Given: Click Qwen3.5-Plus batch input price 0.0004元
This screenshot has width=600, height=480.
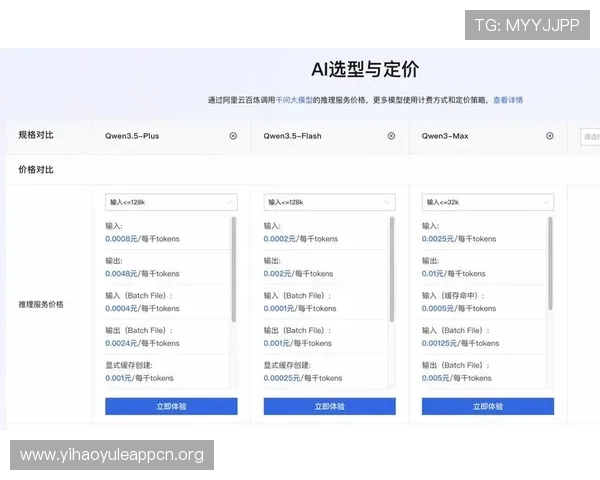Looking at the screenshot, I should [121, 309].
